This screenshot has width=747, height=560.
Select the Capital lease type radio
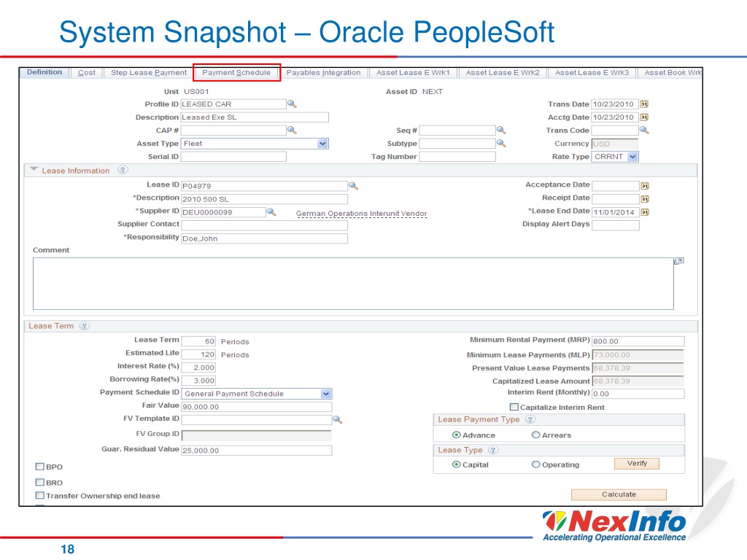(x=457, y=464)
